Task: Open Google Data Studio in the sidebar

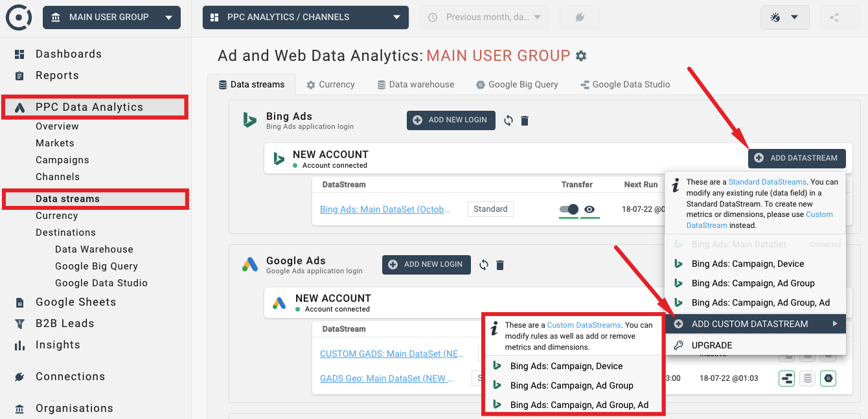Action: point(101,283)
